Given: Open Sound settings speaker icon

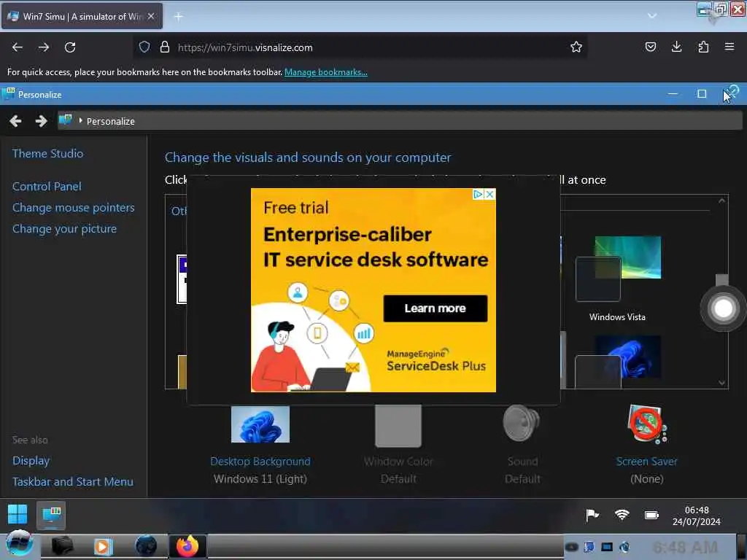Looking at the screenshot, I should pyautogui.click(x=522, y=424).
